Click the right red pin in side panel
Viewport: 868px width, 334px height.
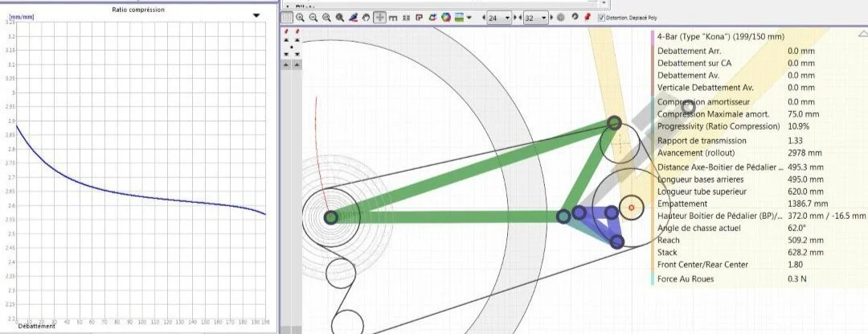tap(297, 31)
